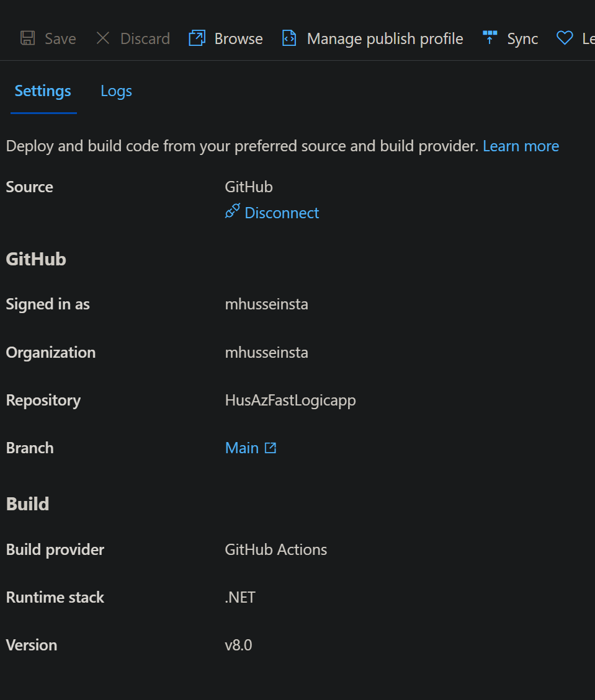Trigger Sync from the command bar
Screen dimensions: 595x700
coord(522,38)
